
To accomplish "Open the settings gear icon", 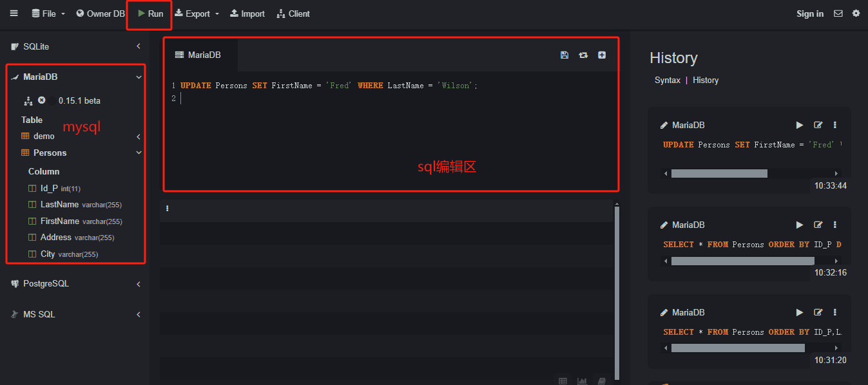I will point(856,14).
